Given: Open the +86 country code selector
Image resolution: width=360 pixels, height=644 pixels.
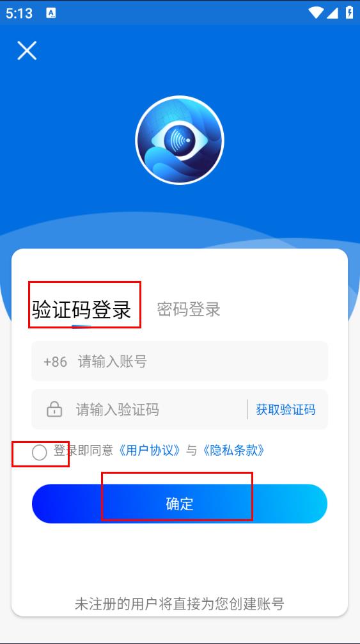Looking at the screenshot, I should click(x=56, y=362).
